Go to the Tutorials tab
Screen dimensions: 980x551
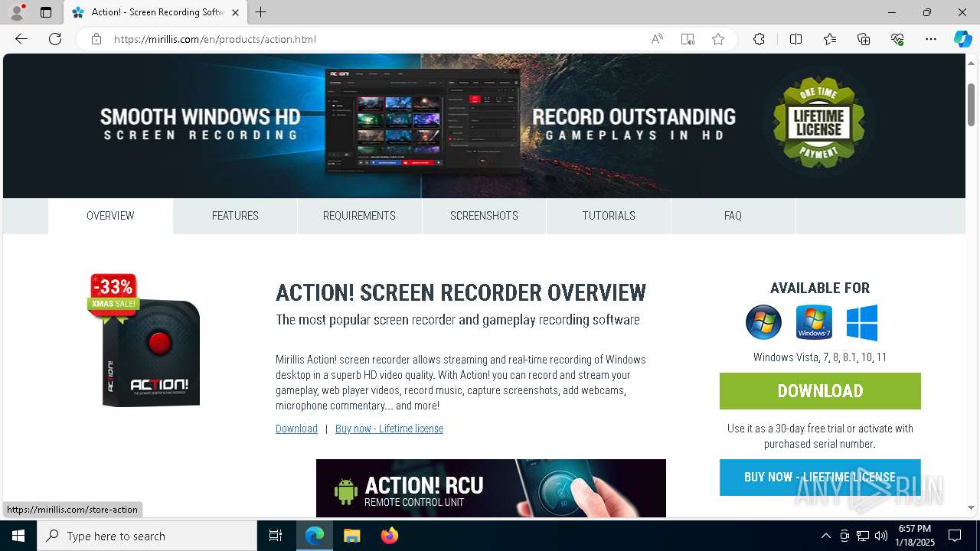tap(609, 216)
